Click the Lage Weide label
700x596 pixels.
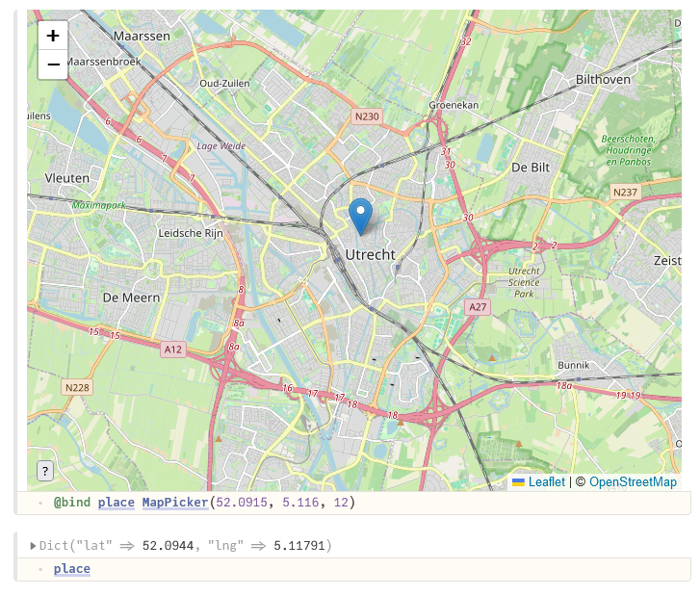(x=221, y=146)
